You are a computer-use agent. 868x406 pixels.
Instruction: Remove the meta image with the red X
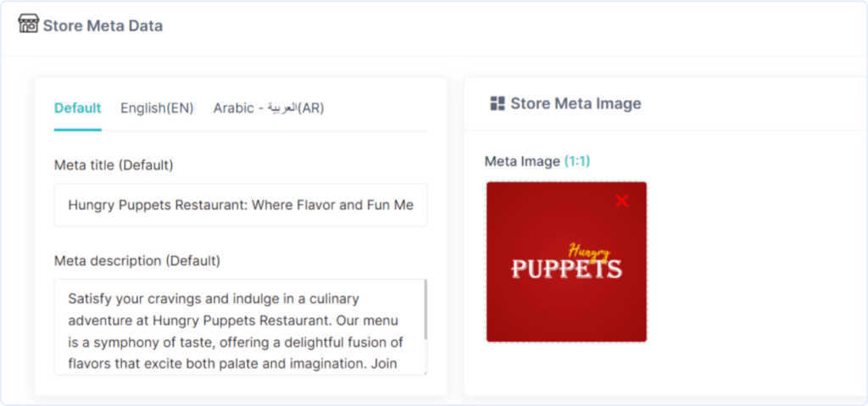621,201
